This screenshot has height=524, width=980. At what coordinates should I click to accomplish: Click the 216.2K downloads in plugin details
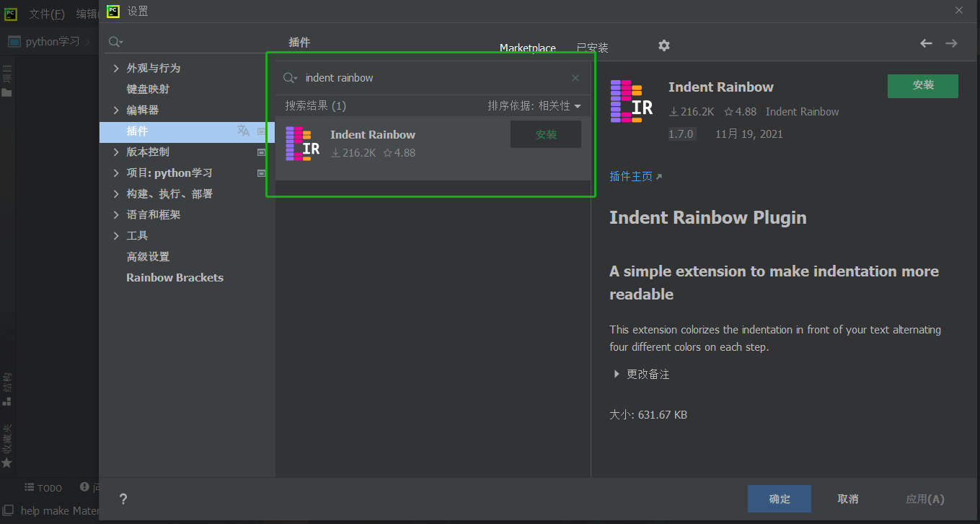[692, 112]
